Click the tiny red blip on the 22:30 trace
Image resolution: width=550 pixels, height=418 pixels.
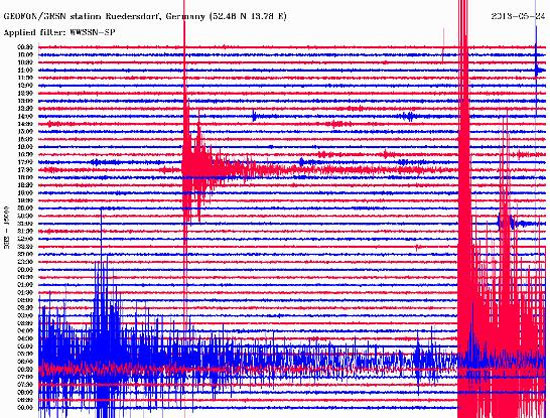(x=417, y=248)
